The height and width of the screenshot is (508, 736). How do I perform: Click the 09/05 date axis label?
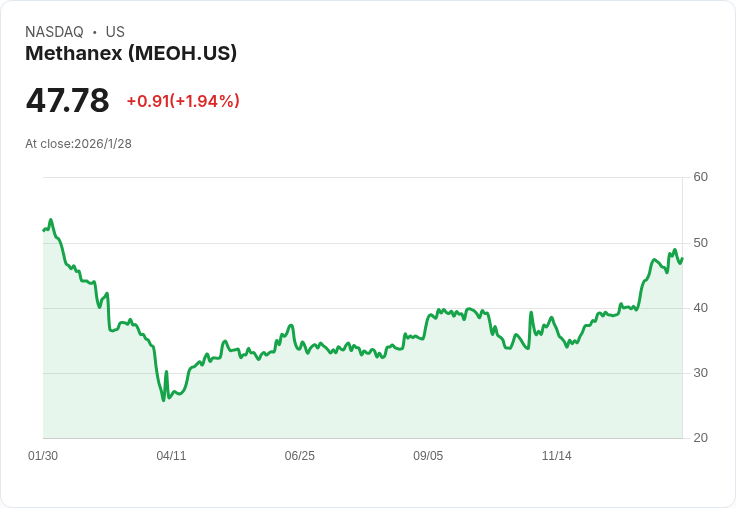pos(428,456)
